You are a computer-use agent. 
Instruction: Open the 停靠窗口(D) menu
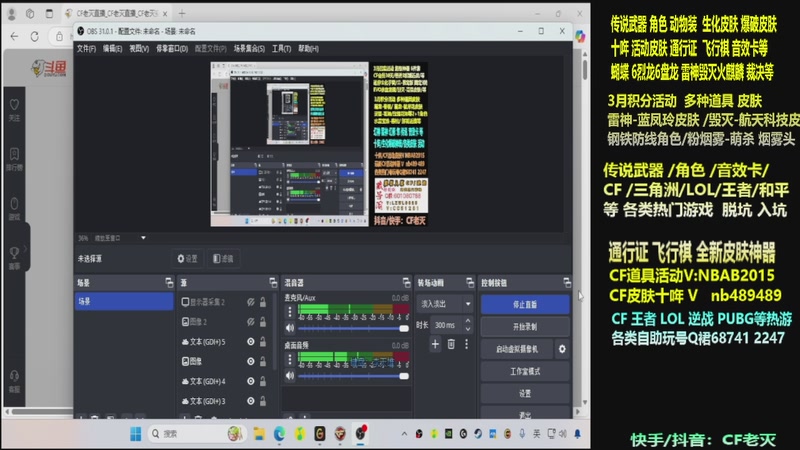(172, 48)
